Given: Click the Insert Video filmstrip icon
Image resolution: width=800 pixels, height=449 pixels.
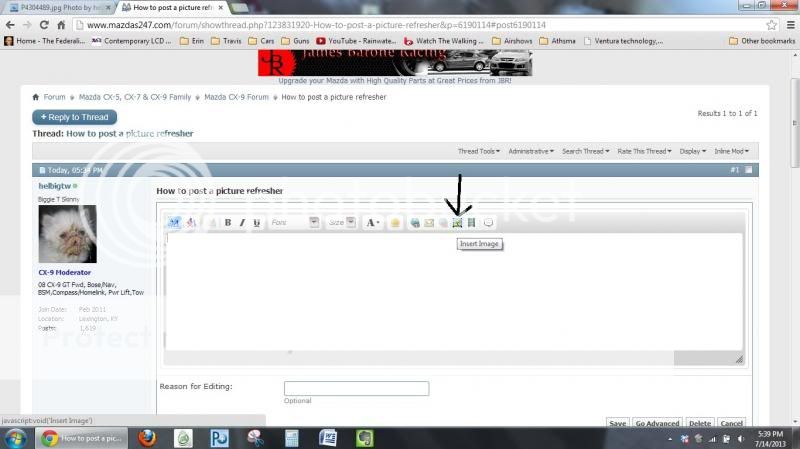Looking at the screenshot, I should click(472, 223).
